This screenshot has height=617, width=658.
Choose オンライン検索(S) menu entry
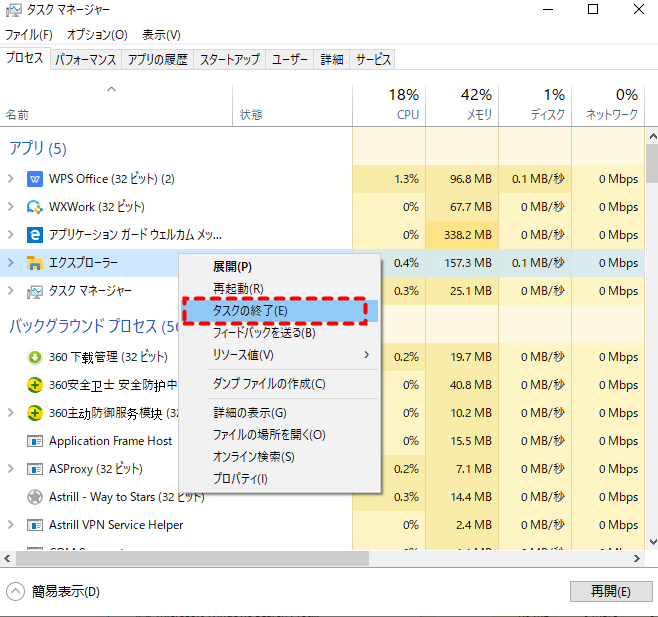(279, 457)
